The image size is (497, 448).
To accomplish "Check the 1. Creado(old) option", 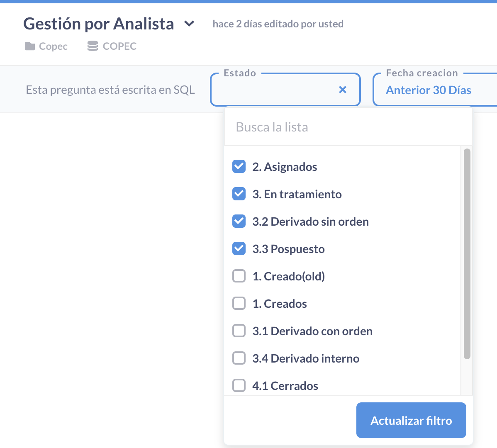I will pos(239,276).
